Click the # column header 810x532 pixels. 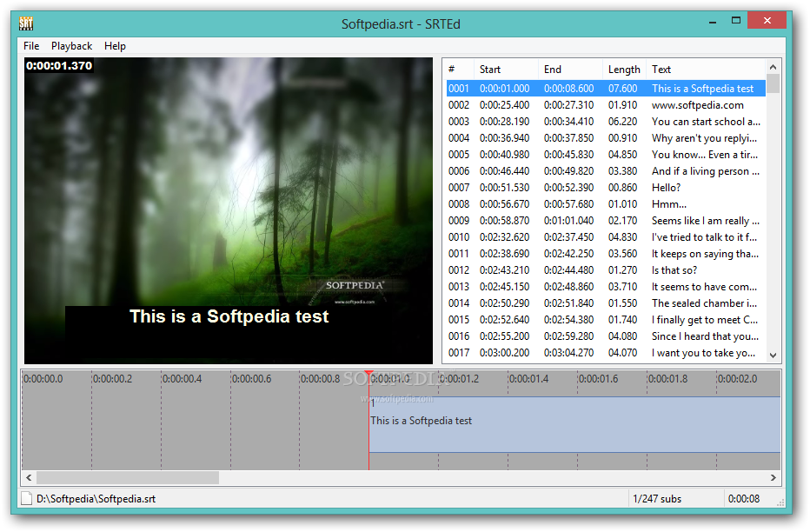point(459,70)
